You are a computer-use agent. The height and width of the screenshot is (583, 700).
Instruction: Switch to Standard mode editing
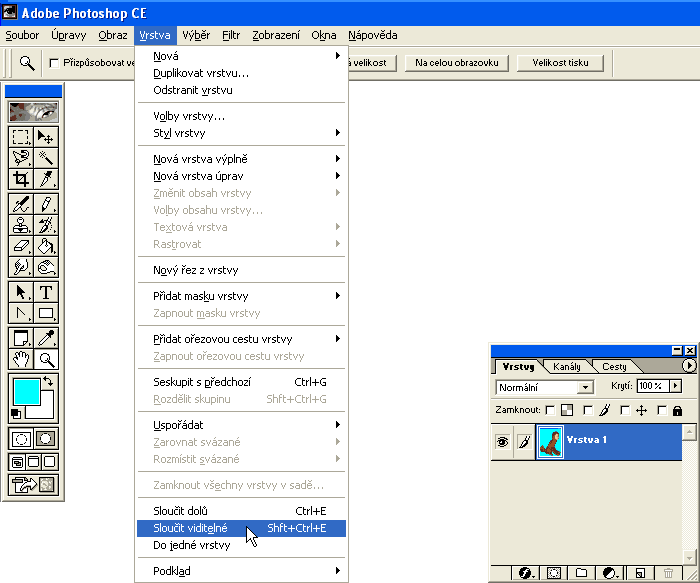coord(21,439)
